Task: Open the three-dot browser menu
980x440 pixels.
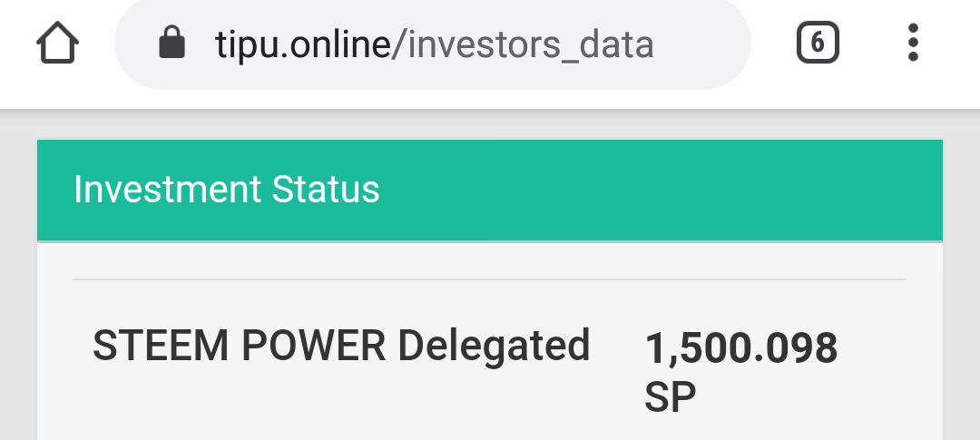Action: click(x=913, y=43)
